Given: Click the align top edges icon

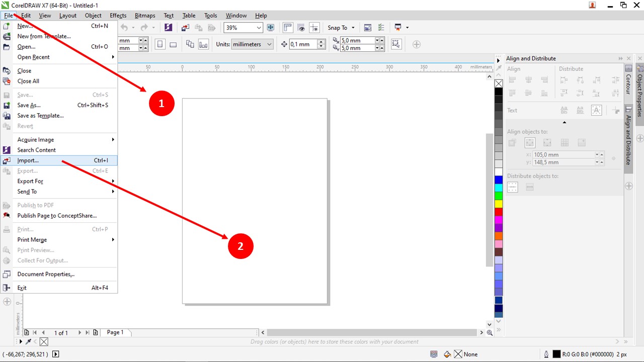Looking at the screenshot, I should [513, 93].
